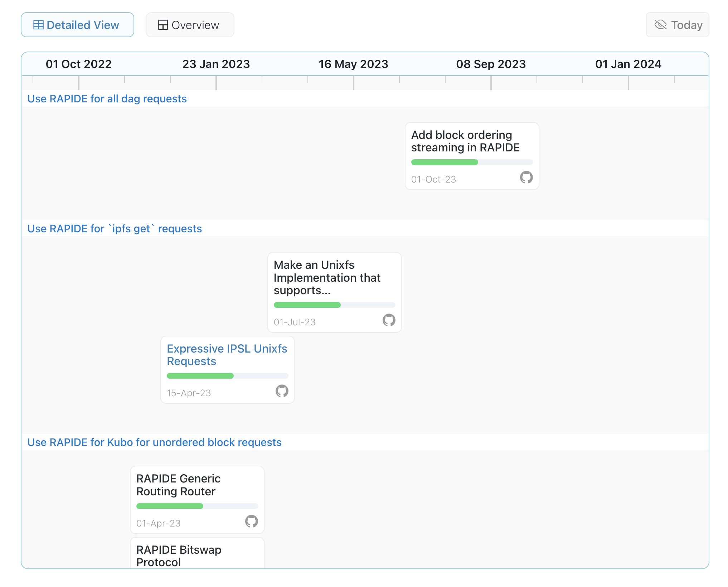Toggle visibility of the Today marker
Image resolution: width=728 pixels, height=587 pixels.
pos(677,24)
